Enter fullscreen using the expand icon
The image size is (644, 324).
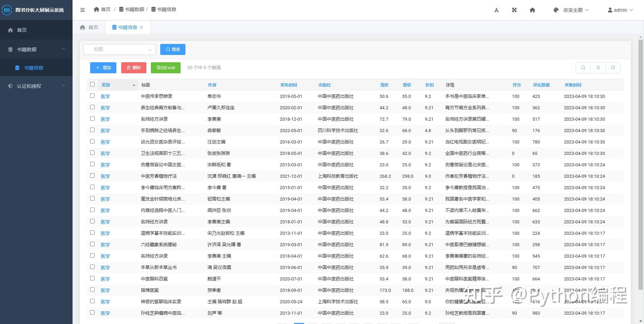(x=514, y=10)
